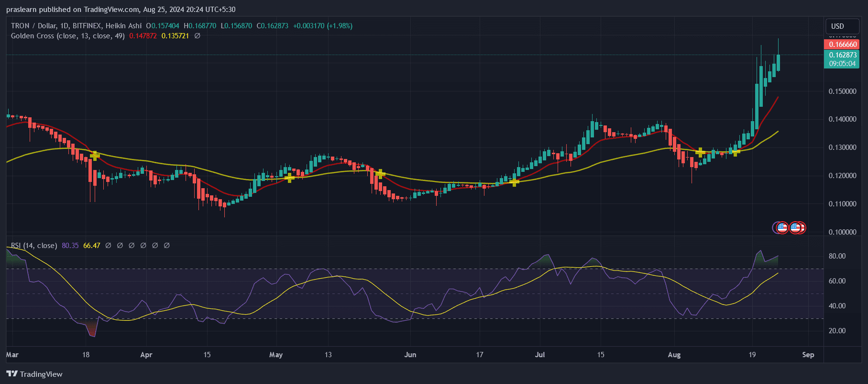Click the 17 date label after Jun
Viewport: 868px width, 384px height.
(x=480, y=355)
